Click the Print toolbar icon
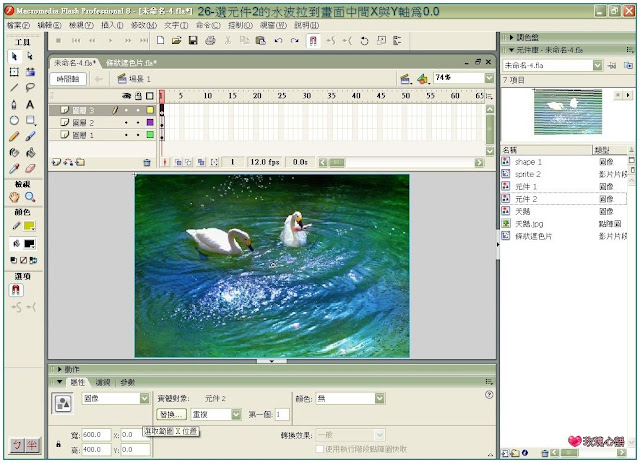 (x=210, y=40)
